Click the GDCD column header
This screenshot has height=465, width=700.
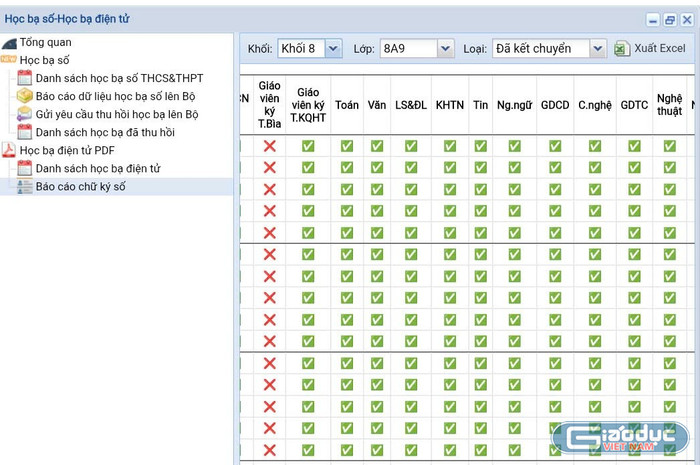(555, 105)
